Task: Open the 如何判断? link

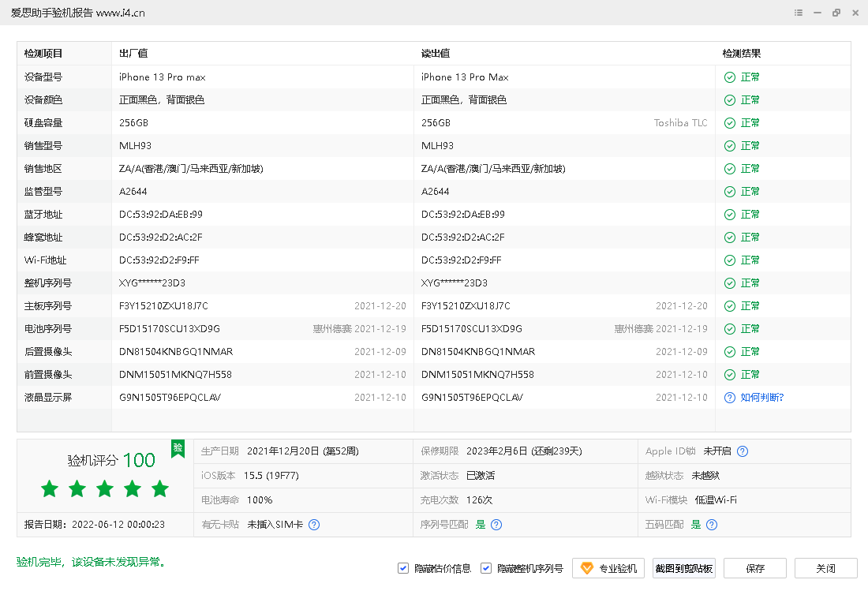Action: coord(761,398)
